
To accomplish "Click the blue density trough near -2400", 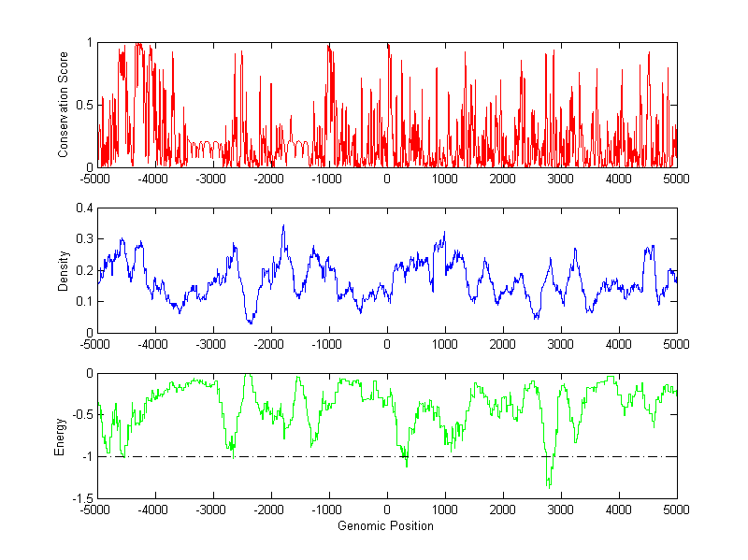I will [250, 323].
